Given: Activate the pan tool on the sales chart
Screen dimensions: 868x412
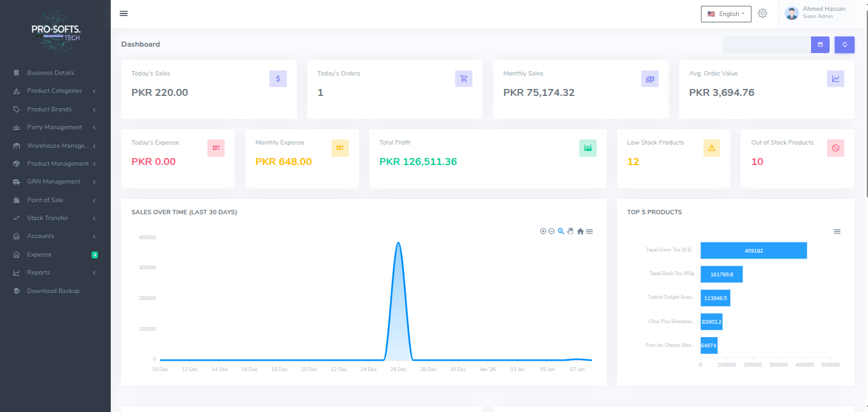Looking at the screenshot, I should coord(570,231).
